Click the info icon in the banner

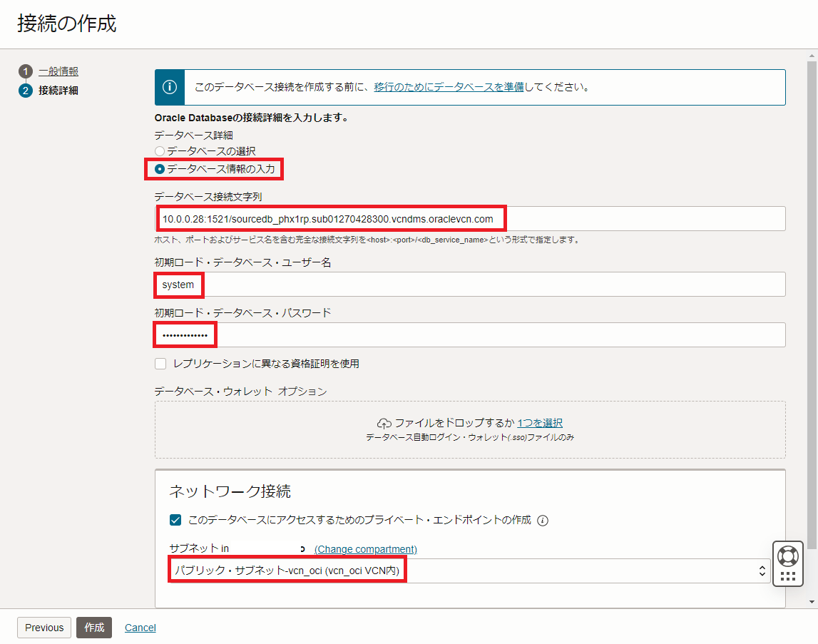(170, 87)
